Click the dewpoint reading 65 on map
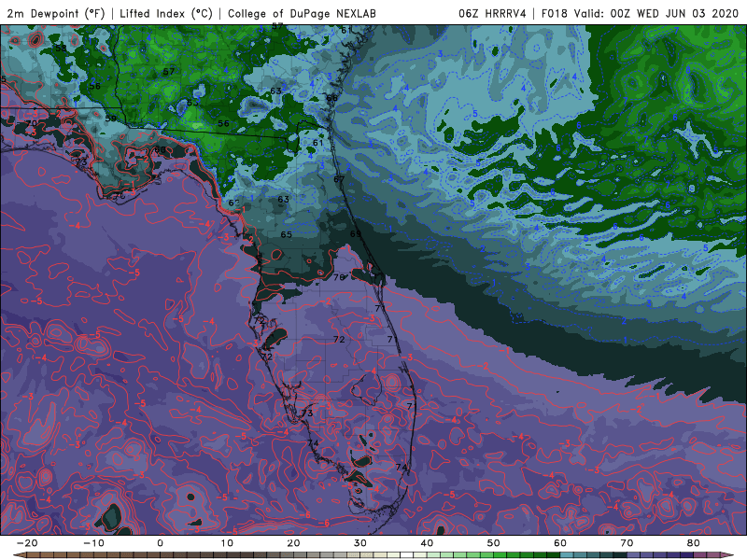Image resolution: width=747 pixels, height=560 pixels. 287,235
